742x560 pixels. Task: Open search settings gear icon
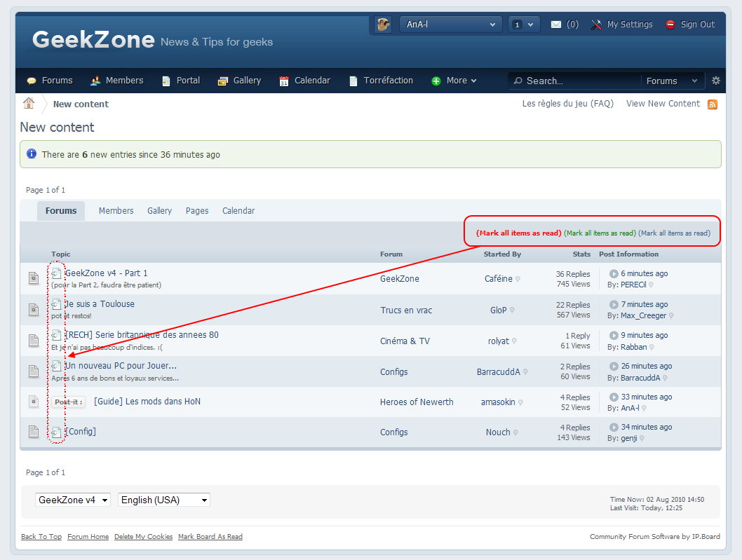pyautogui.click(x=716, y=81)
